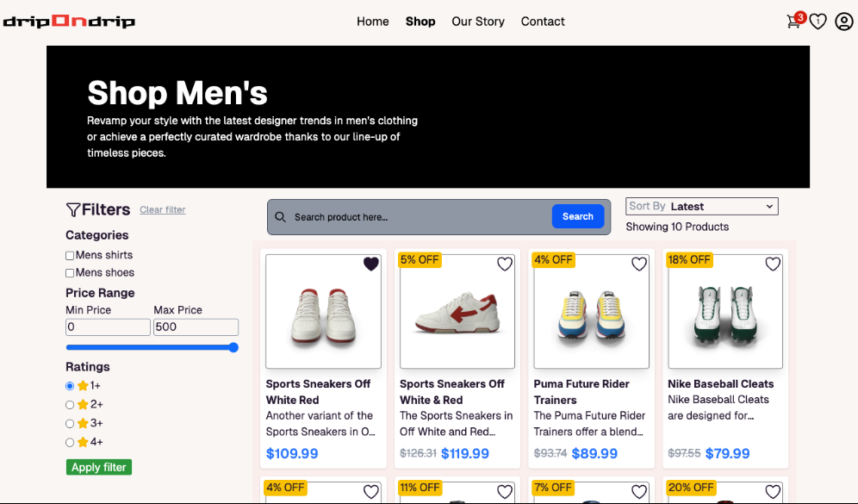858x504 pixels.
Task: Unfavorite Sports Sneakers Off White Red heart
Action: click(371, 264)
